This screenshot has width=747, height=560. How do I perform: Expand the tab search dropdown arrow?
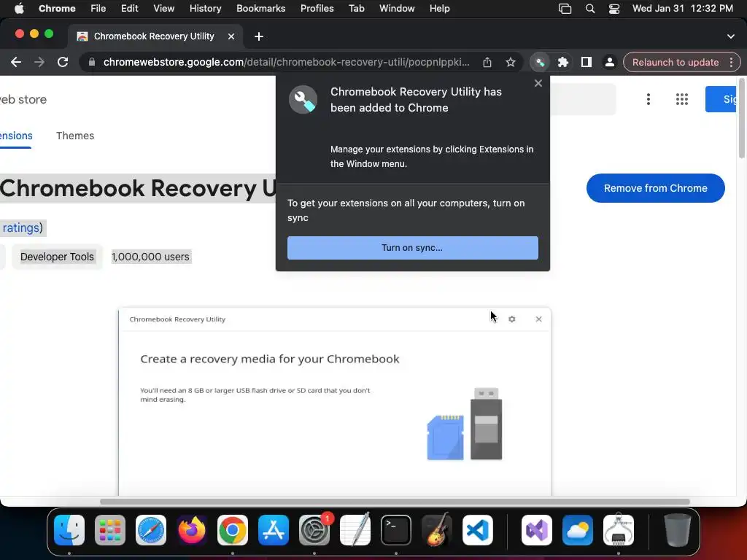[731, 36]
